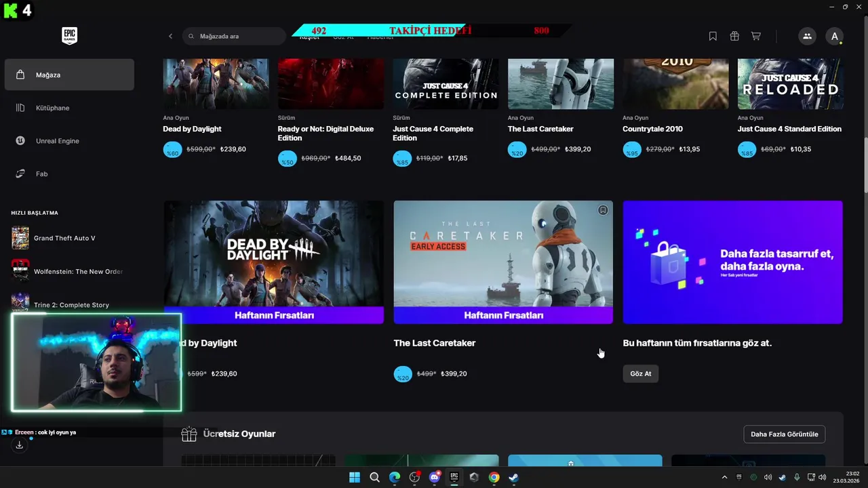Click the Ücretsiz Oyunlar heading
Image resolution: width=868 pixels, height=488 pixels.
[239, 434]
